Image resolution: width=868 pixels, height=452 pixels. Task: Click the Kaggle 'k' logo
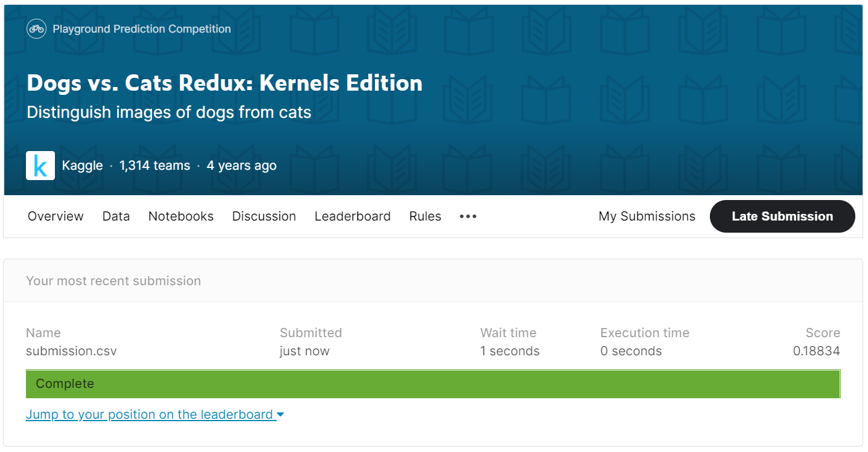[40, 166]
